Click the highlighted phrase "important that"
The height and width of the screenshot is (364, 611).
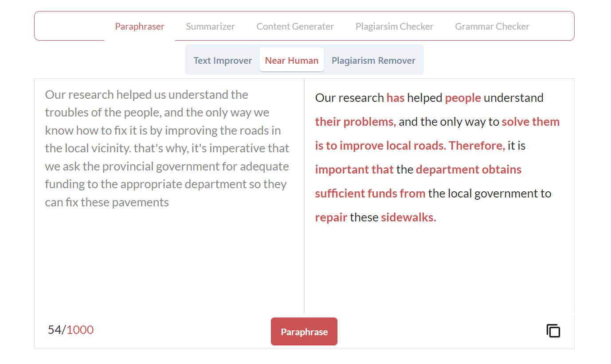(354, 170)
